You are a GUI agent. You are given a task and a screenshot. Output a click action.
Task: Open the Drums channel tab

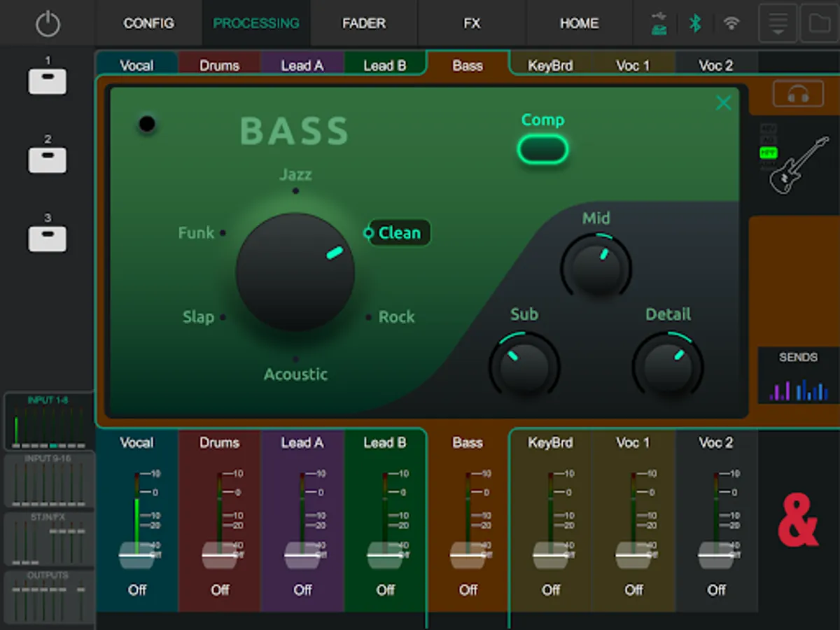point(219,65)
